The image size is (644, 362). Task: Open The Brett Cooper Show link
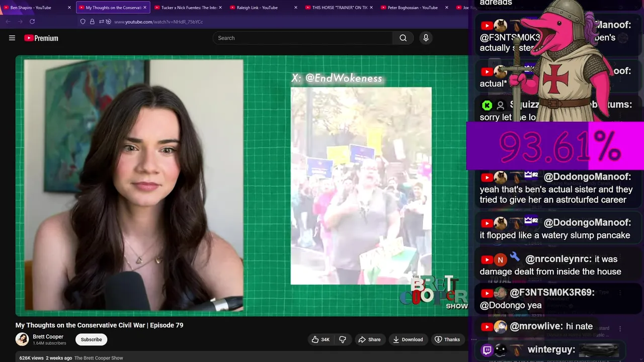click(x=99, y=358)
